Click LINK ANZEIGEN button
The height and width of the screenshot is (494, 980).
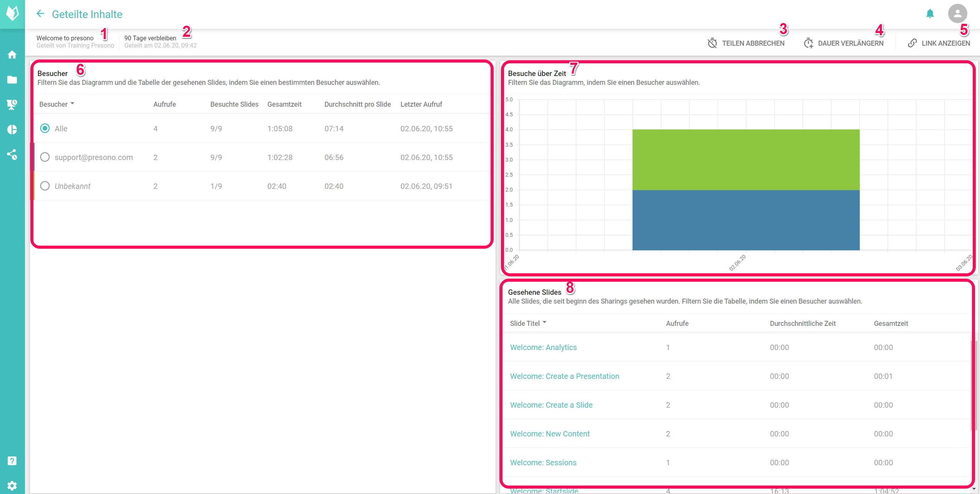(x=939, y=43)
